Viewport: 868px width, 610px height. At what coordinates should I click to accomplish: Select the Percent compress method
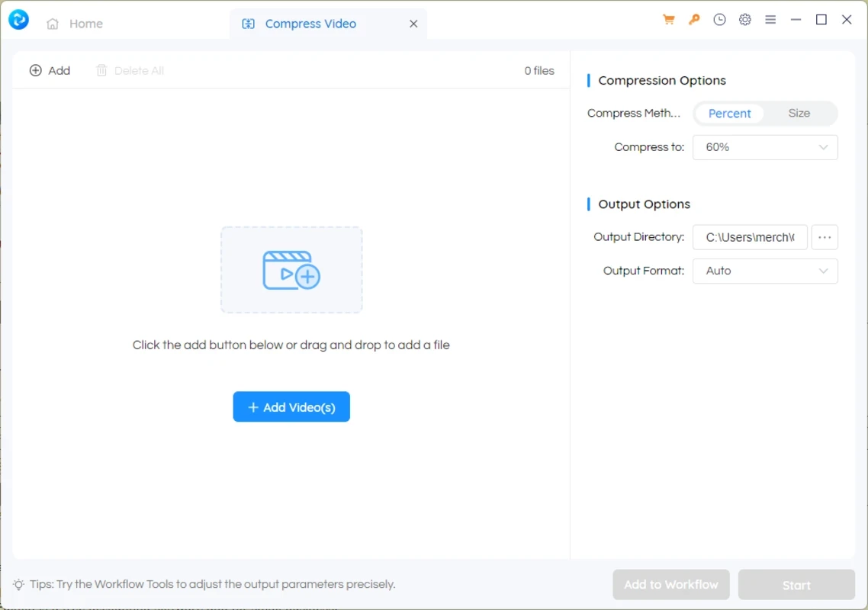729,114
